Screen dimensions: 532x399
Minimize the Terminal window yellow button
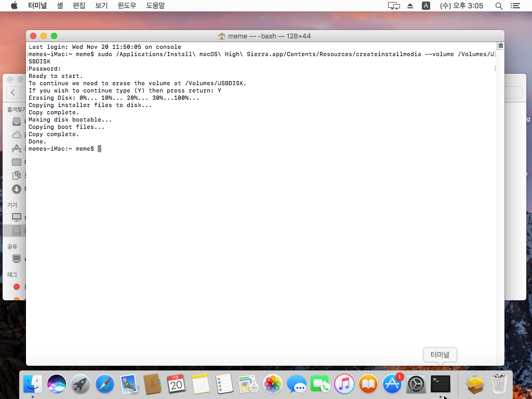(44, 36)
